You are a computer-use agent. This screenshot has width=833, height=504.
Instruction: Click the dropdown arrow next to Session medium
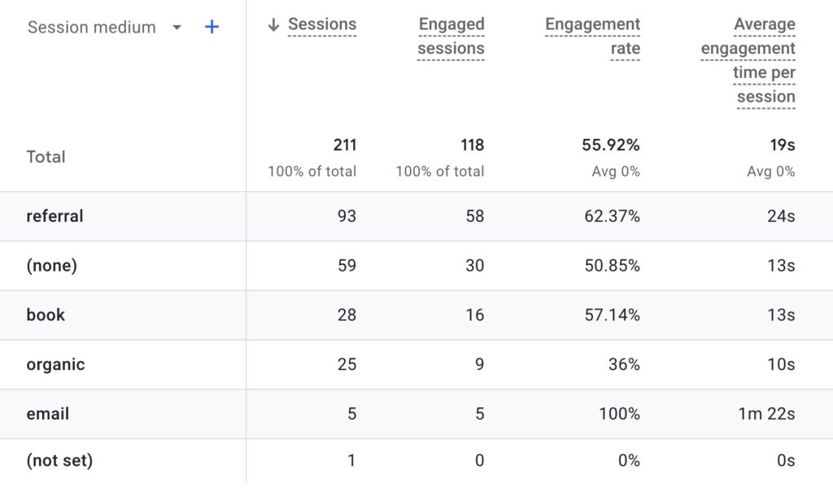click(x=177, y=27)
